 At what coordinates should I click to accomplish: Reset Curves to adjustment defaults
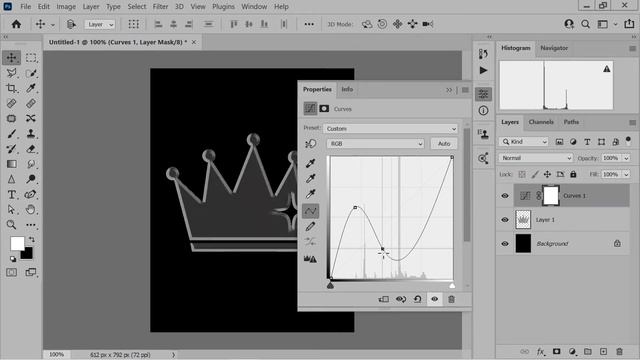[418, 299]
